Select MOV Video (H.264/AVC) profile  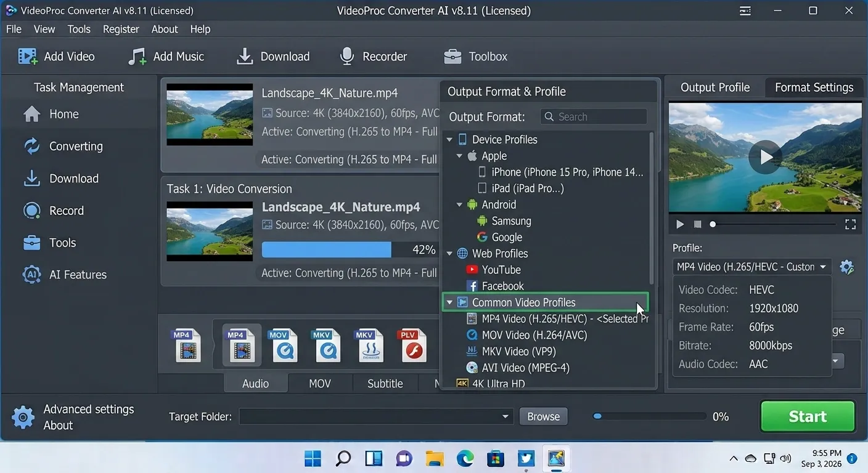526,335
